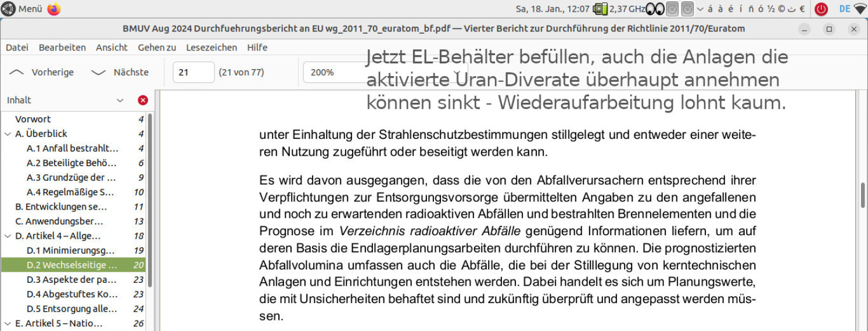Viewport: 868px width, 331px height.
Task: Click the CPU frequency monitor icon
Action: point(600,9)
